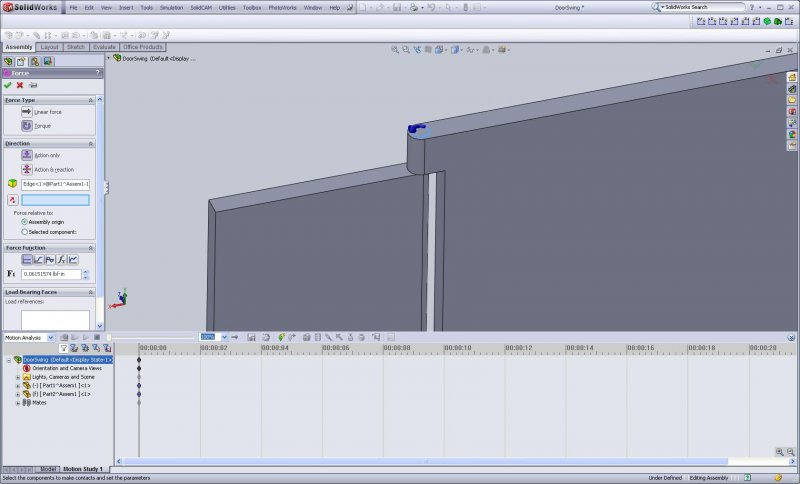The height and width of the screenshot is (484, 800).
Task: Click the timeline horizontal scrollbar
Action: (426, 462)
